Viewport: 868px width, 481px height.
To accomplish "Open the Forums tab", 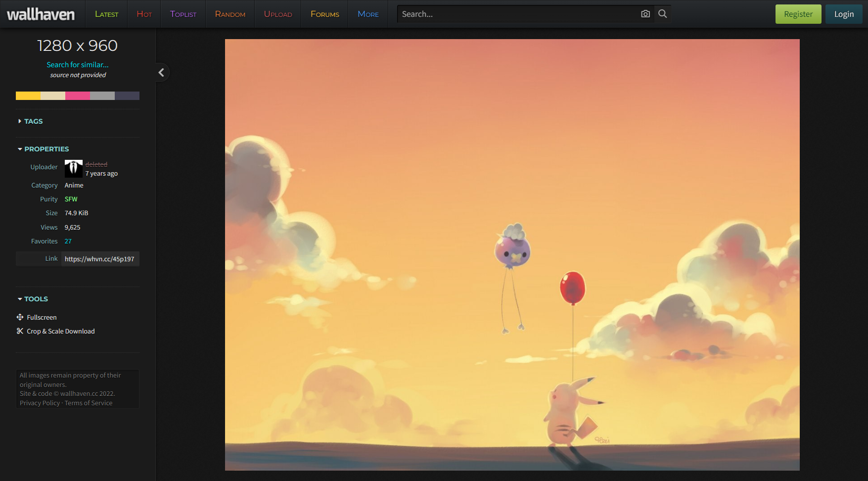I will click(325, 14).
